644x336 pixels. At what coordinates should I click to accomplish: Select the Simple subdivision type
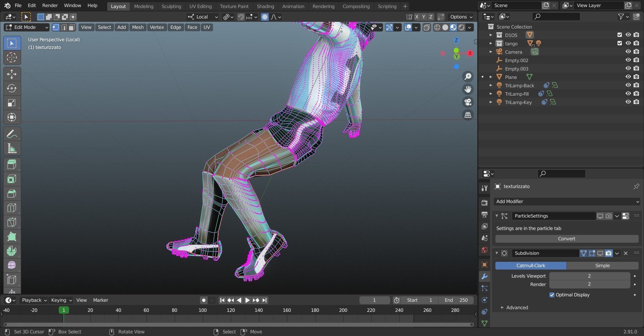[602, 266]
